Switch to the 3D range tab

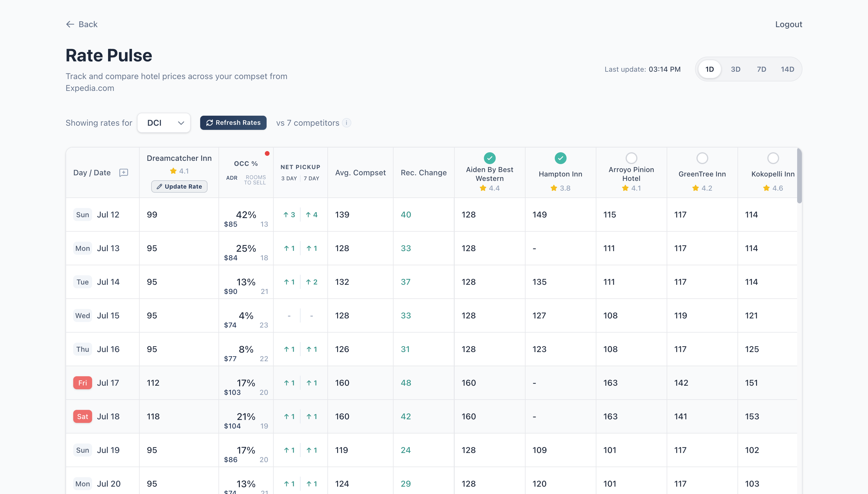[x=735, y=69]
